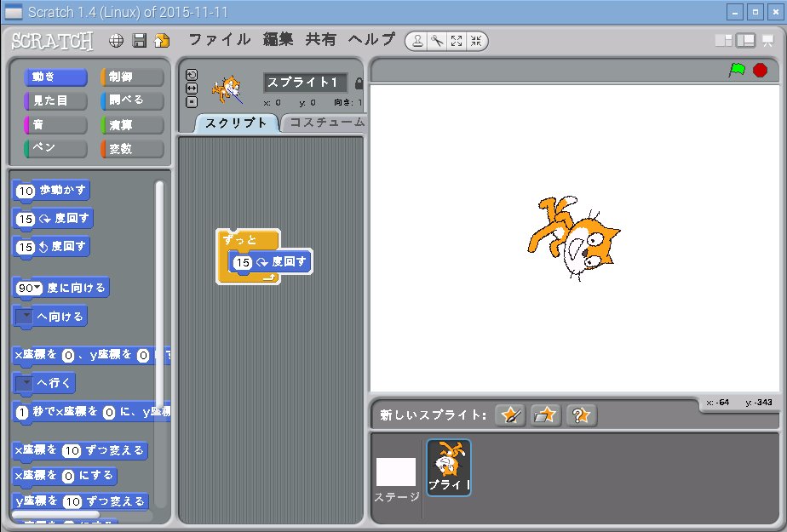Viewport: 787px width, 532px height.
Task: Paint a new sprite
Action: coord(510,415)
